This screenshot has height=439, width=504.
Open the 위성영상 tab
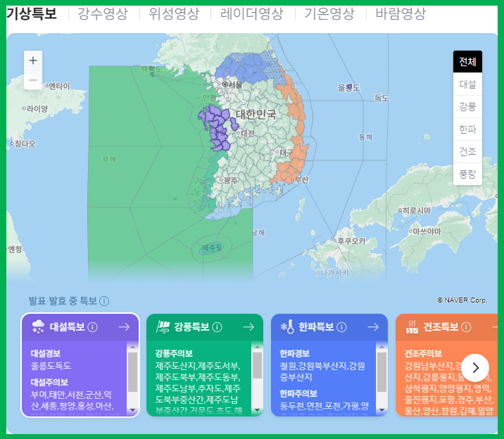tap(174, 14)
